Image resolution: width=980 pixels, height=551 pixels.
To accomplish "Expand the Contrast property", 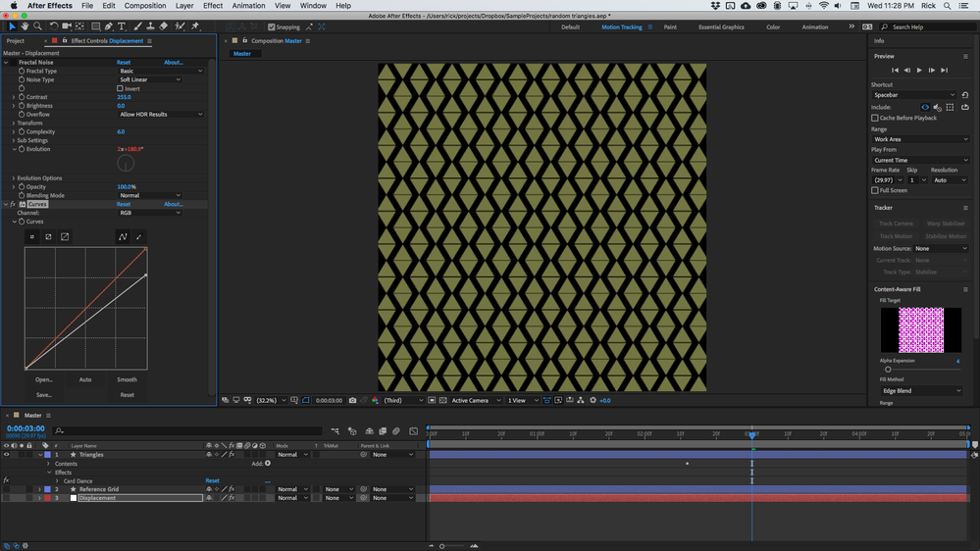I will click(14, 97).
